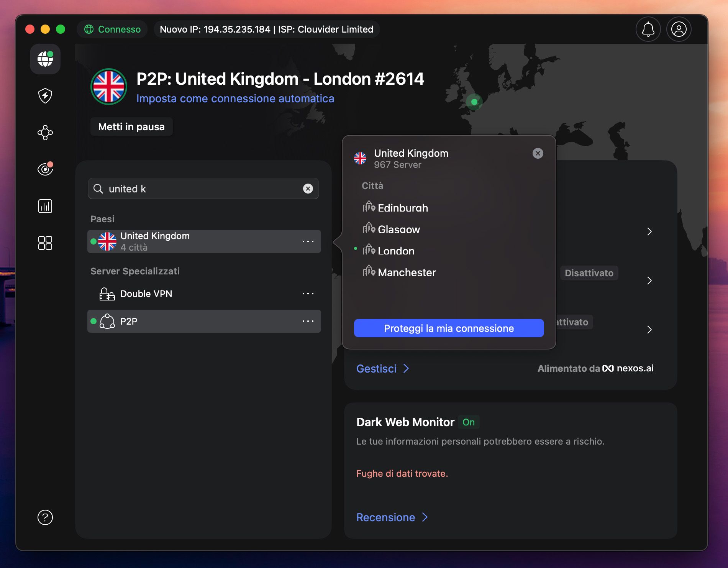
Task: Click Imposta come connessione automatica link
Action: tap(235, 98)
